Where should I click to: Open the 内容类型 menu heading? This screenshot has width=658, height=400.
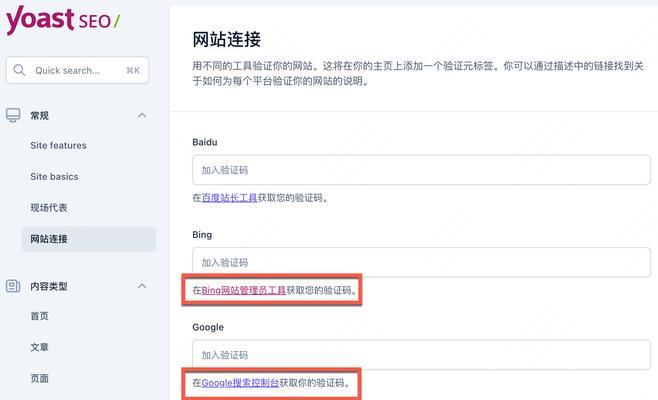[x=49, y=286]
